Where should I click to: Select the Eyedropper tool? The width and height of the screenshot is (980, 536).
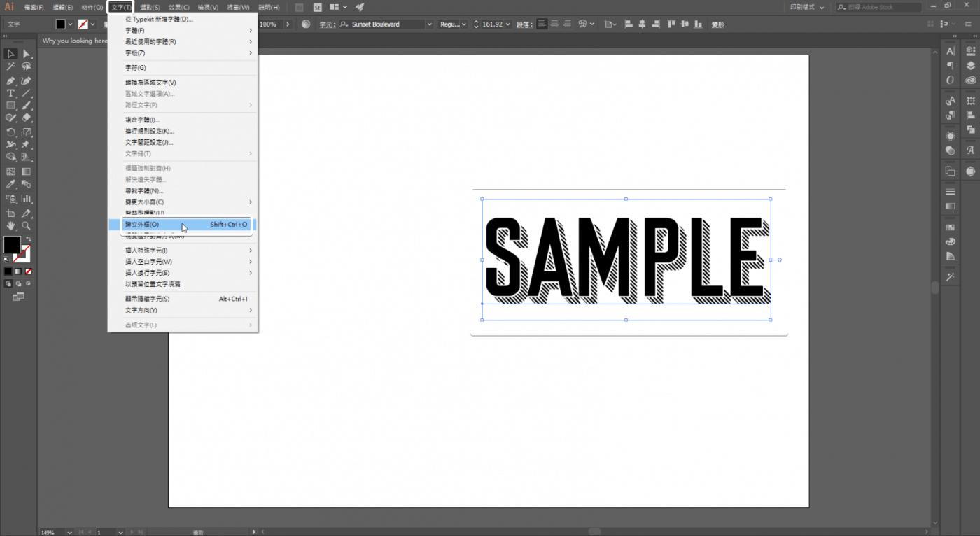point(11,184)
